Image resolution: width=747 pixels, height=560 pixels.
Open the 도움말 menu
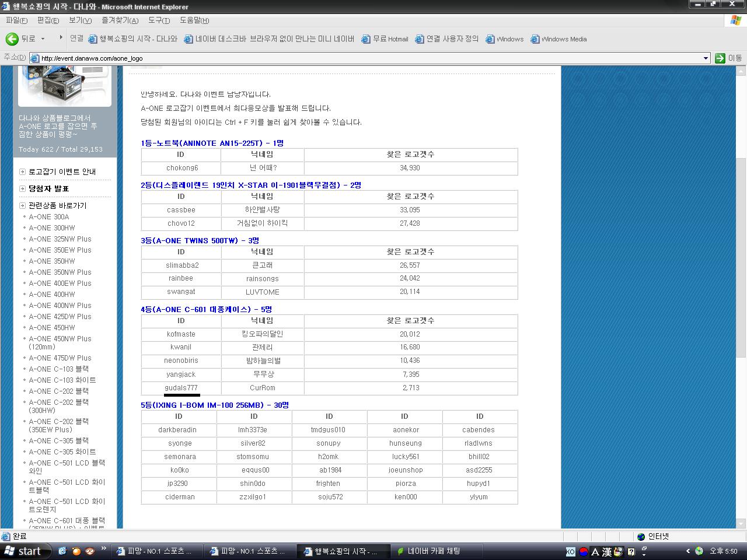(x=194, y=20)
